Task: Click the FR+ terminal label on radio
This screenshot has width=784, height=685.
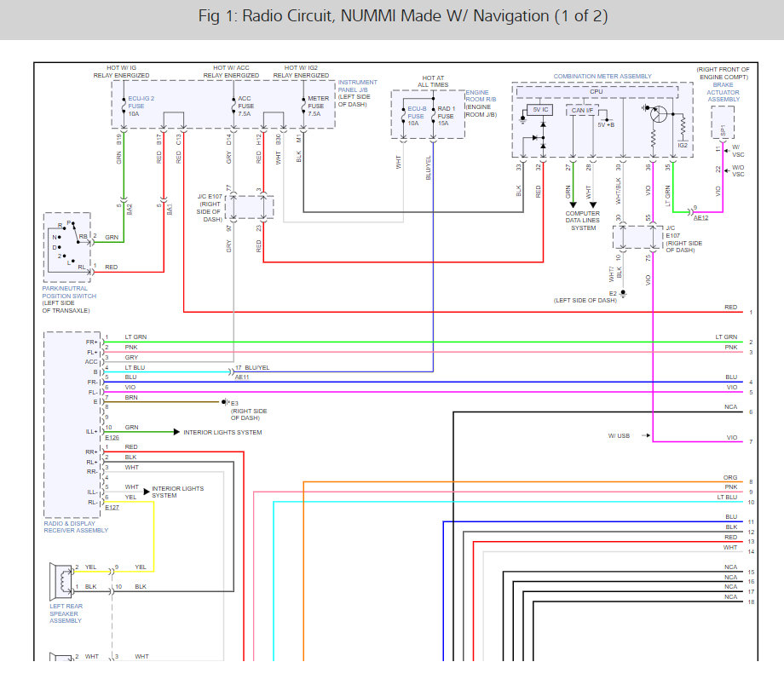Action: 91,342
